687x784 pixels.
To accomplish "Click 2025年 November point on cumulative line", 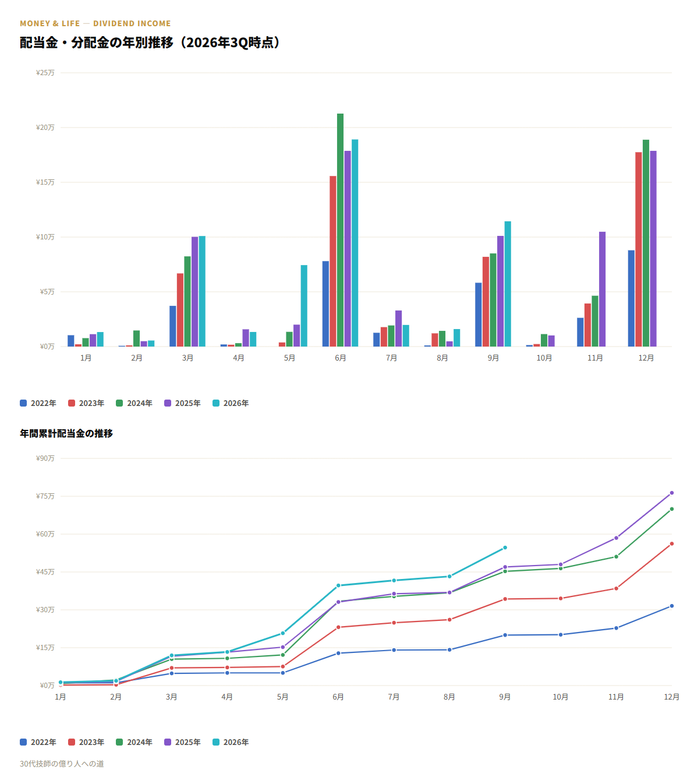I will (616, 538).
